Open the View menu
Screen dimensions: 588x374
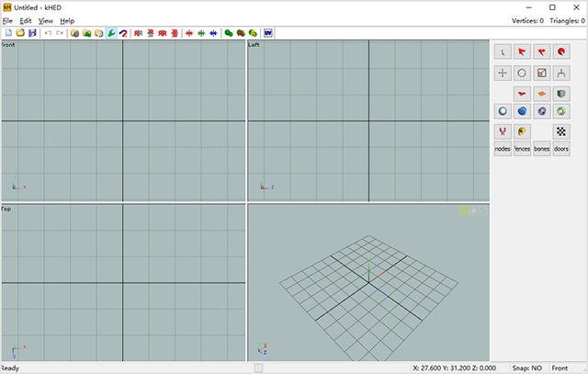coord(46,20)
